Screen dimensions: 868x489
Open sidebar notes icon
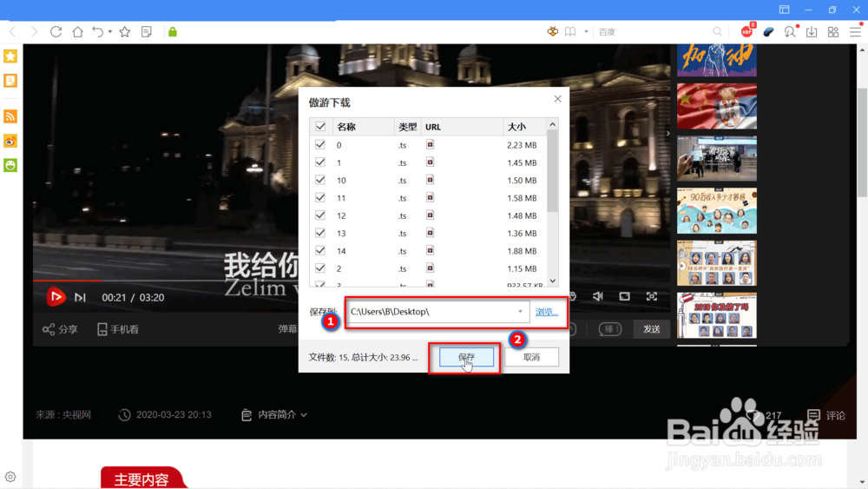click(x=10, y=81)
